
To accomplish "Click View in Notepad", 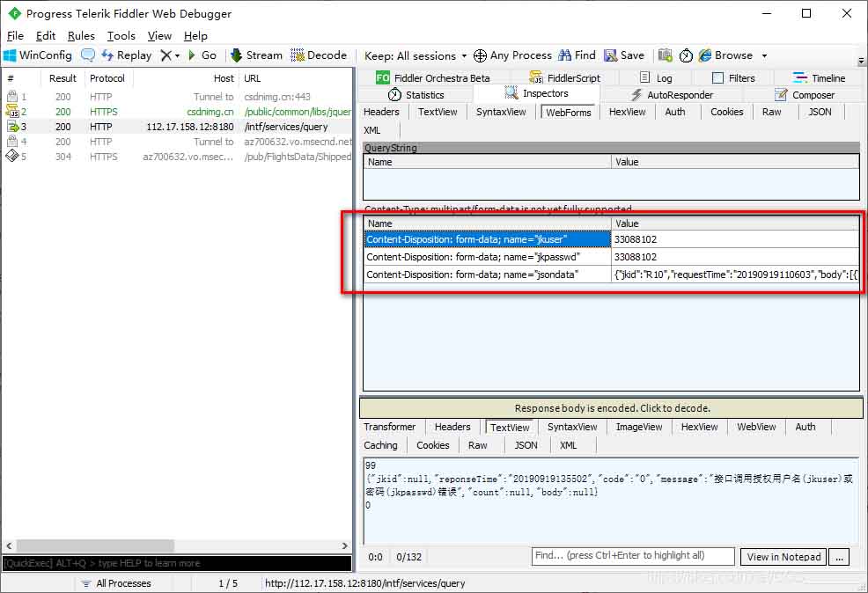I will 782,556.
